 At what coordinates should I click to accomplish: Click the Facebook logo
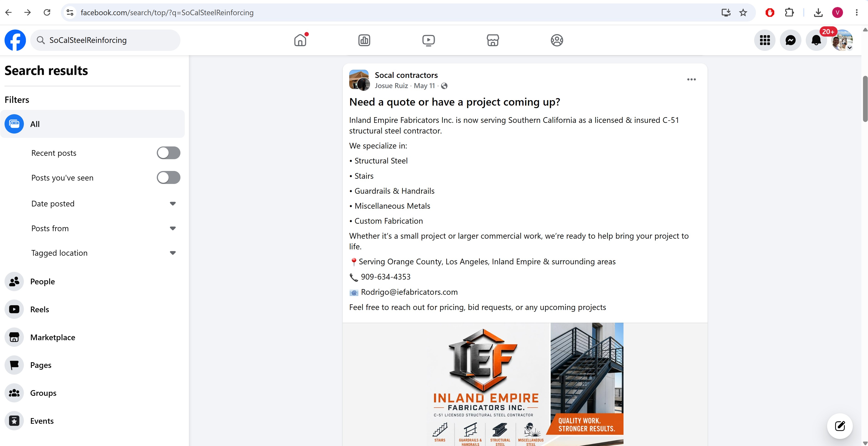[15, 40]
